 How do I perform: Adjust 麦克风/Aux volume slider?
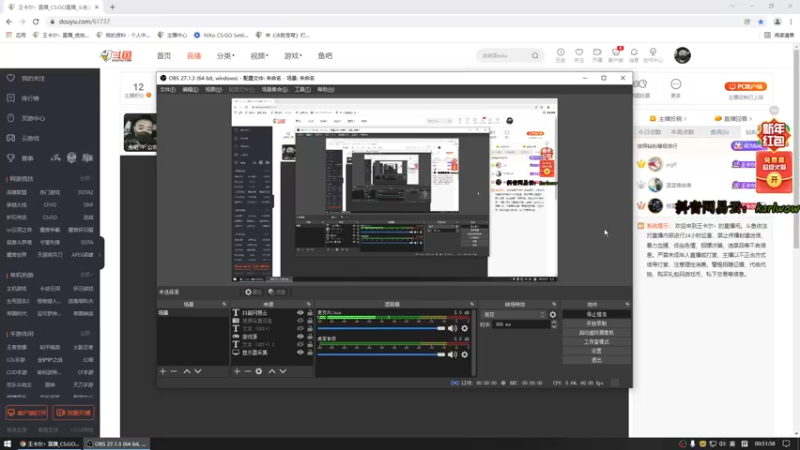[x=382, y=329]
